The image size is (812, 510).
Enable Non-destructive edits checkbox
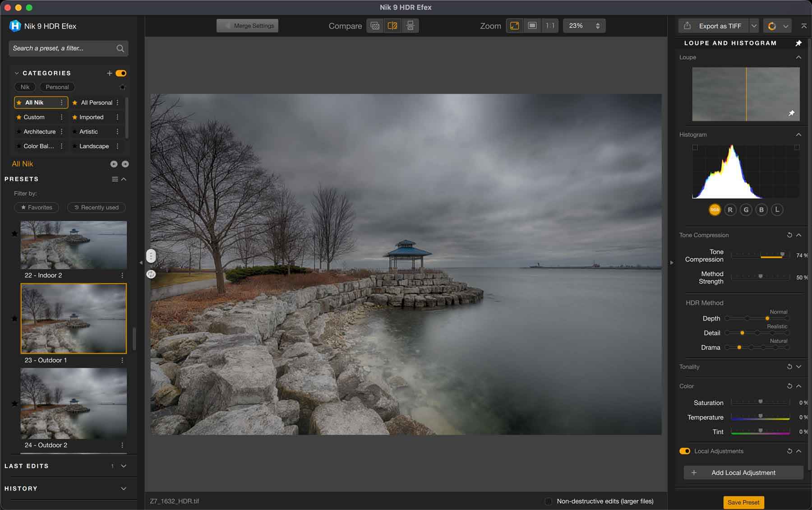(x=549, y=501)
